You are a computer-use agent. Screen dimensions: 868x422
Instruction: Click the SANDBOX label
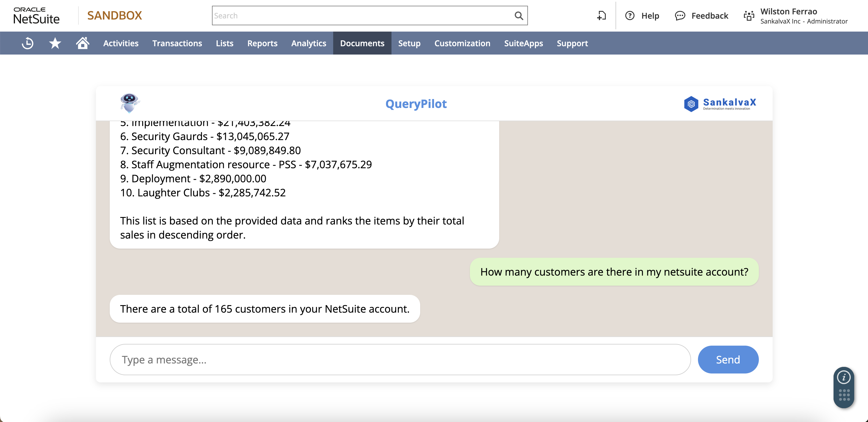tap(115, 16)
